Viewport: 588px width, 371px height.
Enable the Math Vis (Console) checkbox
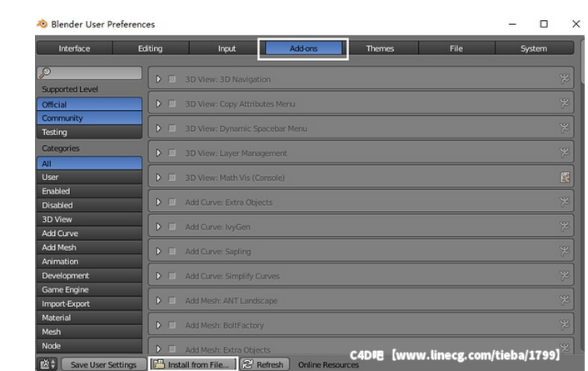pyautogui.click(x=172, y=178)
